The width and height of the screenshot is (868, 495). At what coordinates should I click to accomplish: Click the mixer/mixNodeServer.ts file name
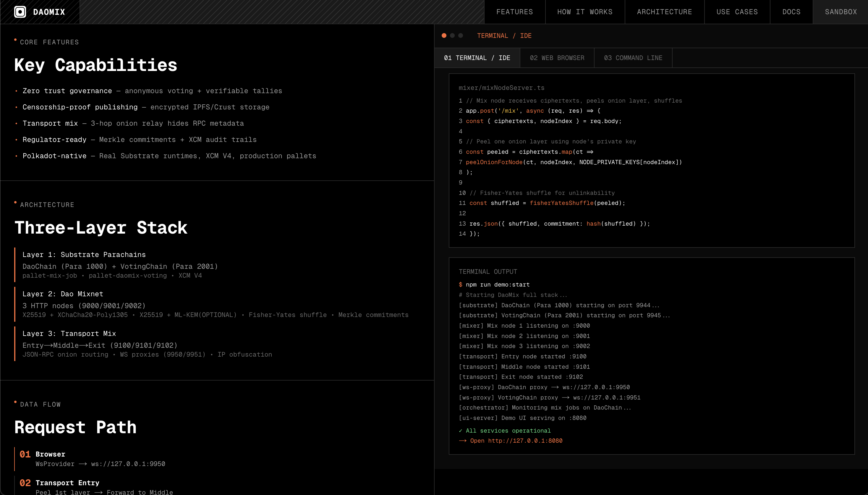click(x=501, y=88)
